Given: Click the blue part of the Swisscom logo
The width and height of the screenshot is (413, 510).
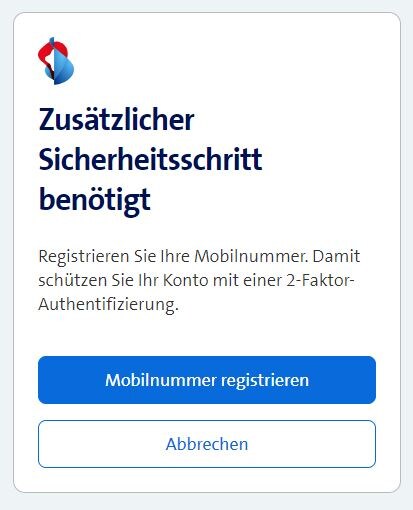Looking at the screenshot, I should pyautogui.click(x=63, y=68).
